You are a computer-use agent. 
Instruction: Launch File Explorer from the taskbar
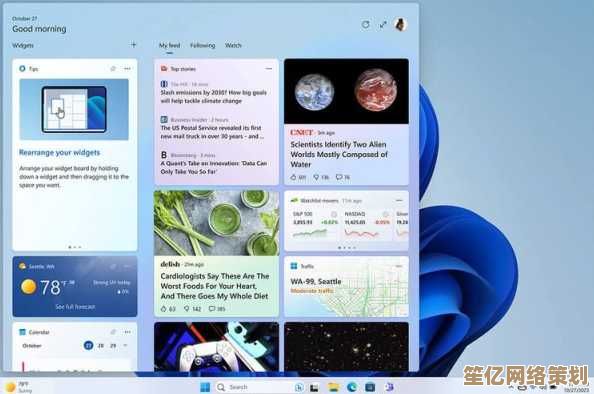point(333,387)
